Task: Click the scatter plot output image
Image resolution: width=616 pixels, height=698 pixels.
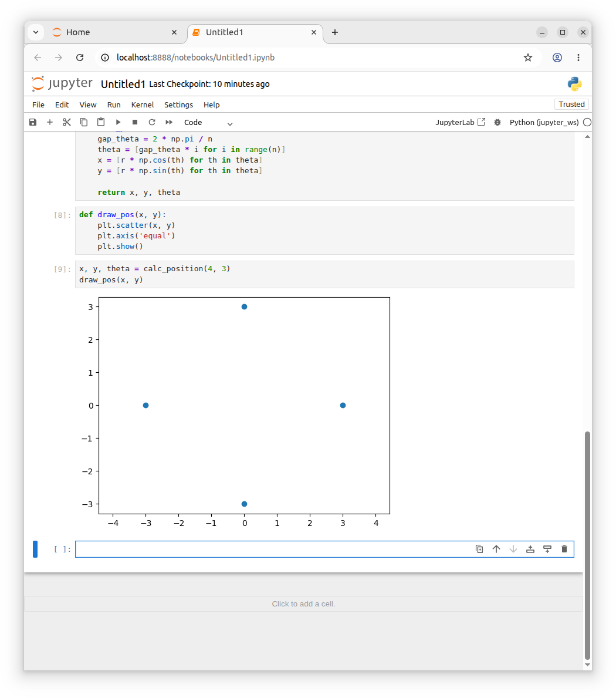Action: click(x=236, y=413)
